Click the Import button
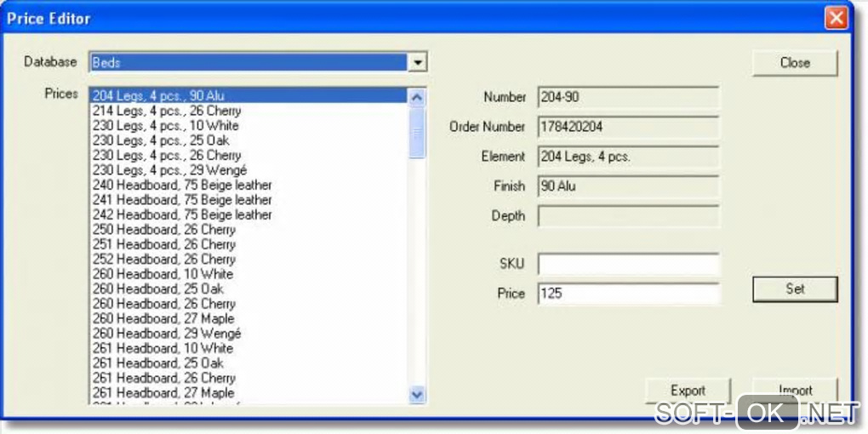 click(795, 391)
